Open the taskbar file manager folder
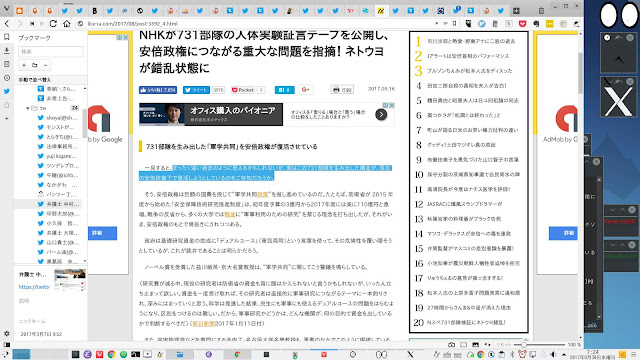640x360 pixels. tap(180, 354)
